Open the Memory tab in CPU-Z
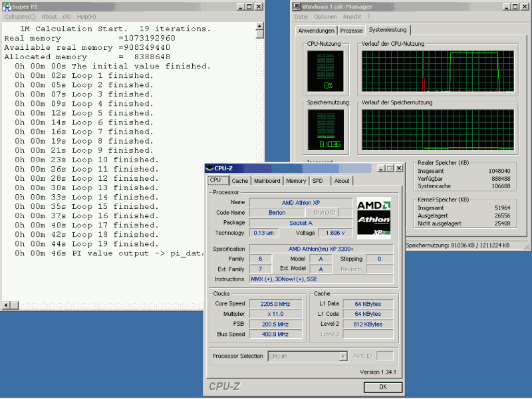This screenshot has width=532, height=399. (x=296, y=181)
